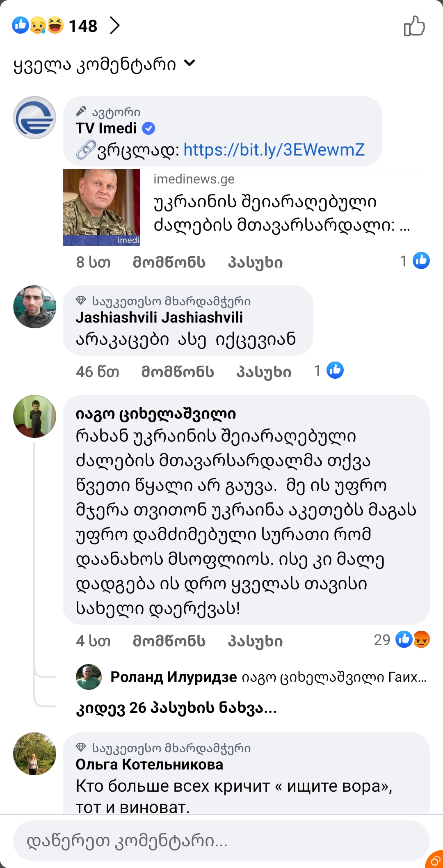Open the imedinews.ge article preview thumbnail

(101, 207)
